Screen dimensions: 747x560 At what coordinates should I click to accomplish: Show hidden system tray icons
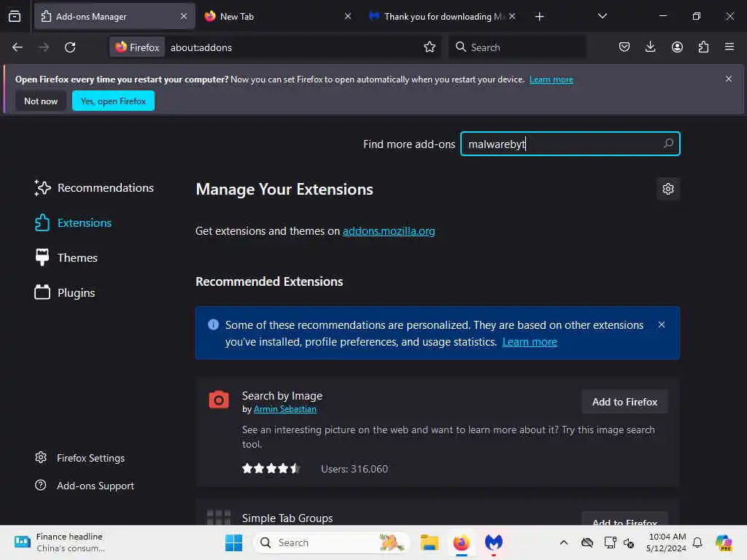coord(564,542)
